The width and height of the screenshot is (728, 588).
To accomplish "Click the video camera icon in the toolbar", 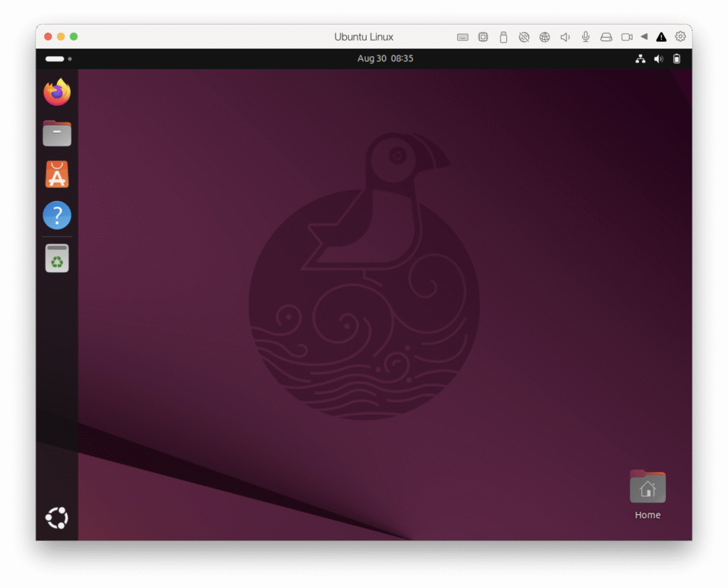I will click(x=627, y=37).
